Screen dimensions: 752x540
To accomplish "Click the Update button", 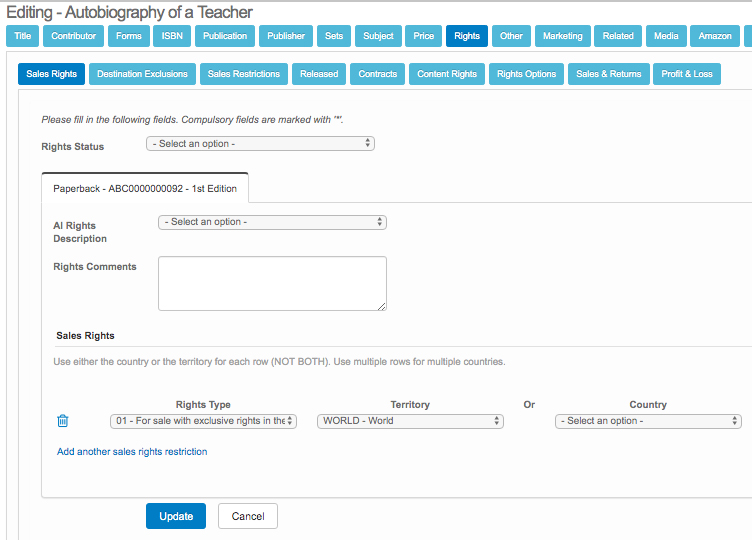I will point(176,516).
